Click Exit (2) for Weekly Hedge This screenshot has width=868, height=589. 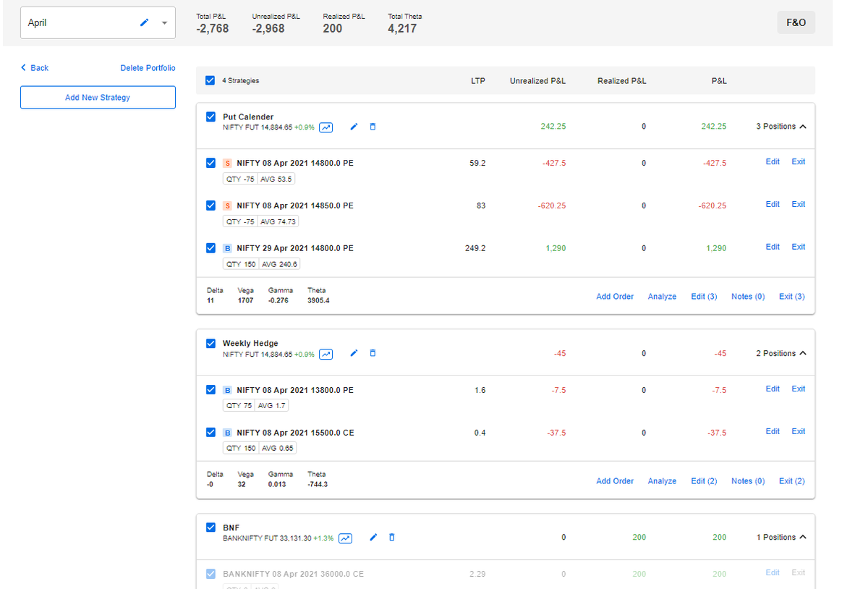tap(792, 481)
